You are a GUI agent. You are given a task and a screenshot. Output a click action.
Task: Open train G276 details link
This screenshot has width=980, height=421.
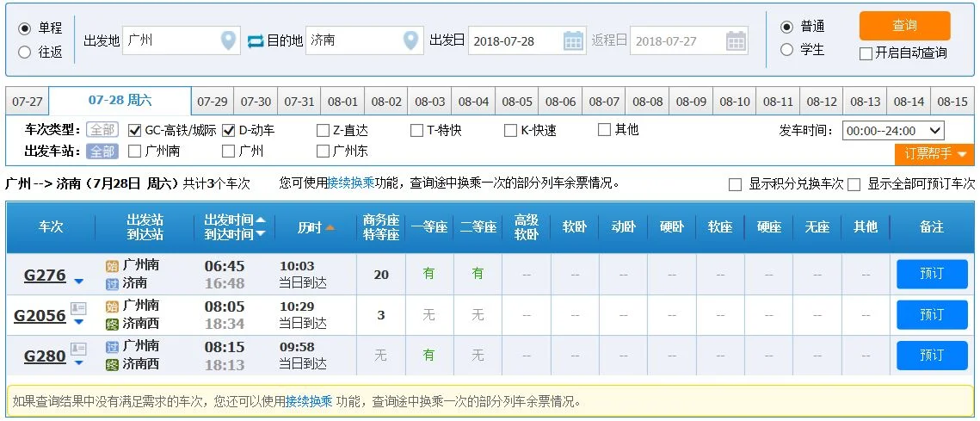(x=45, y=275)
